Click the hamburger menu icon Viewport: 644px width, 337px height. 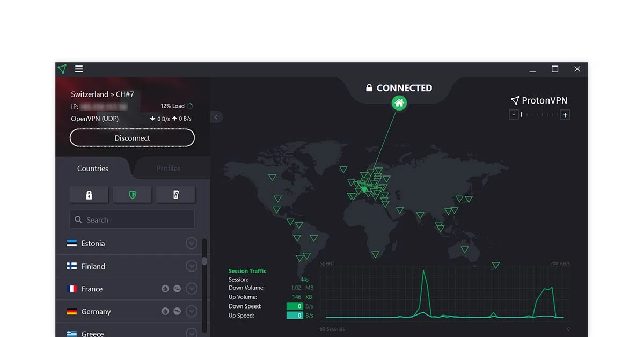(78, 69)
